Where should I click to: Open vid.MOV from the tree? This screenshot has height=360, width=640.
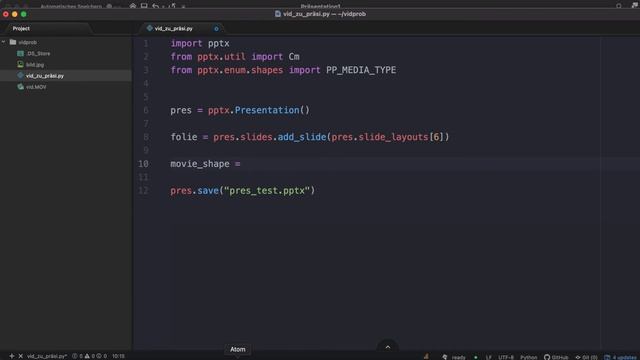pos(36,87)
